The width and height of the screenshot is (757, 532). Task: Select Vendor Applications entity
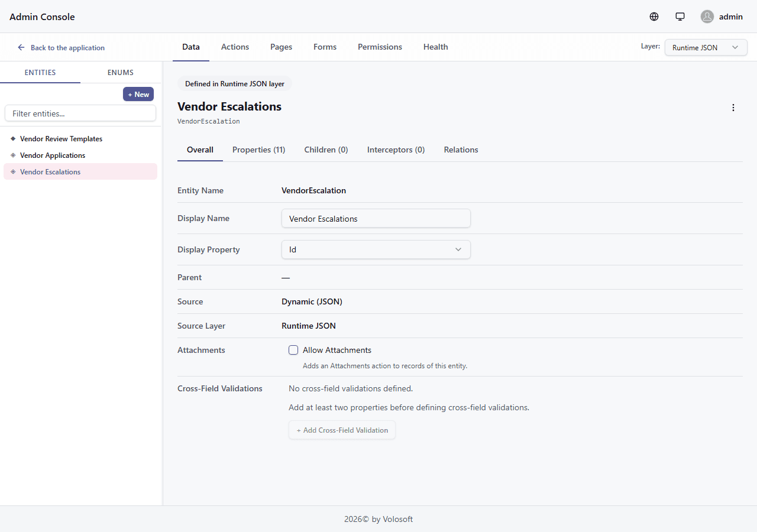click(x=80, y=155)
